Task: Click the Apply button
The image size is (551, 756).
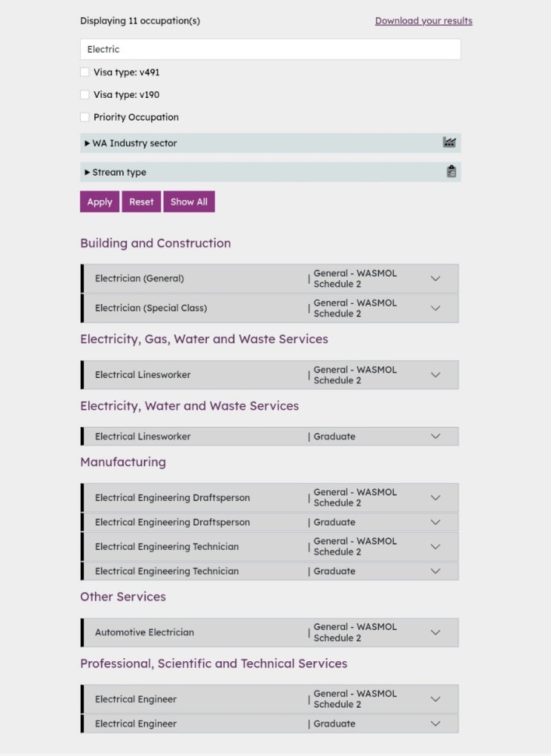Action: (99, 202)
